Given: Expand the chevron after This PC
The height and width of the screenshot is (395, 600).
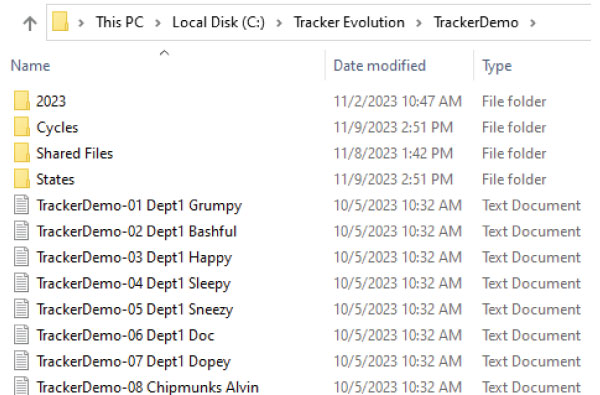Looking at the screenshot, I should 158,23.
